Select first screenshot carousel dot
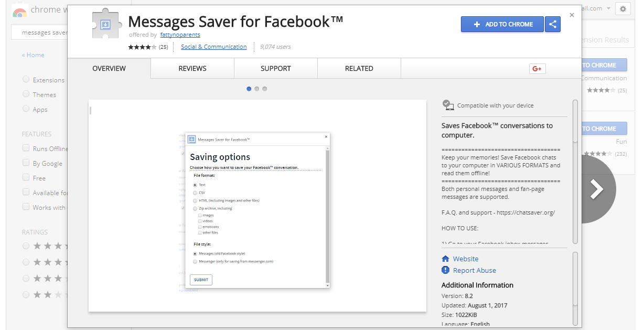This screenshot has height=330, width=644. 249,89
